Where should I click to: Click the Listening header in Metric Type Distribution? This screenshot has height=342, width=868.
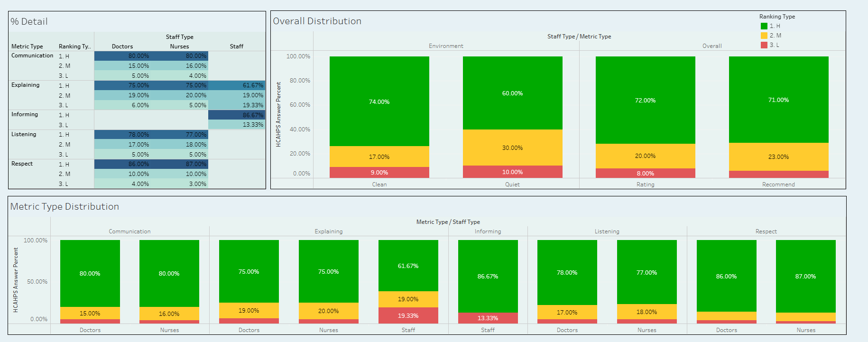coord(607,231)
